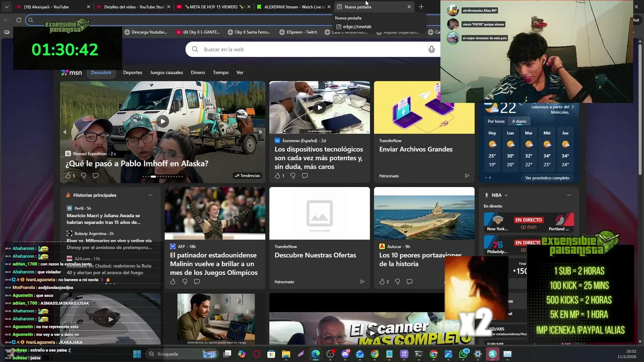Open the Descubrir section in MSN
Image resolution: width=644 pixels, height=362 pixels.
click(x=101, y=72)
